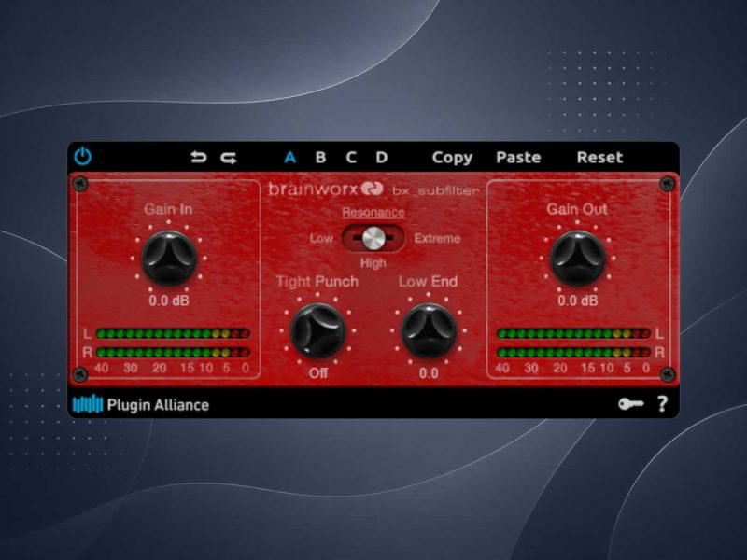Set Resonance to Extreme label

pos(437,239)
